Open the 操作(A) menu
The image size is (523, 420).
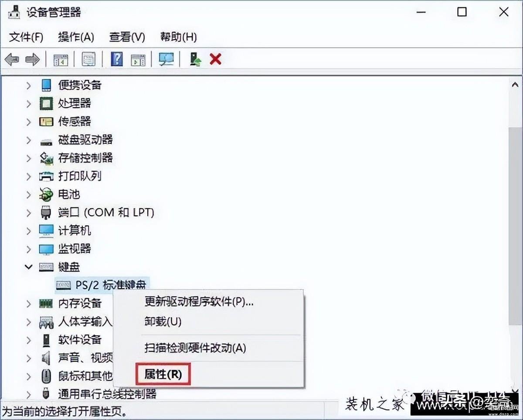[x=76, y=37]
